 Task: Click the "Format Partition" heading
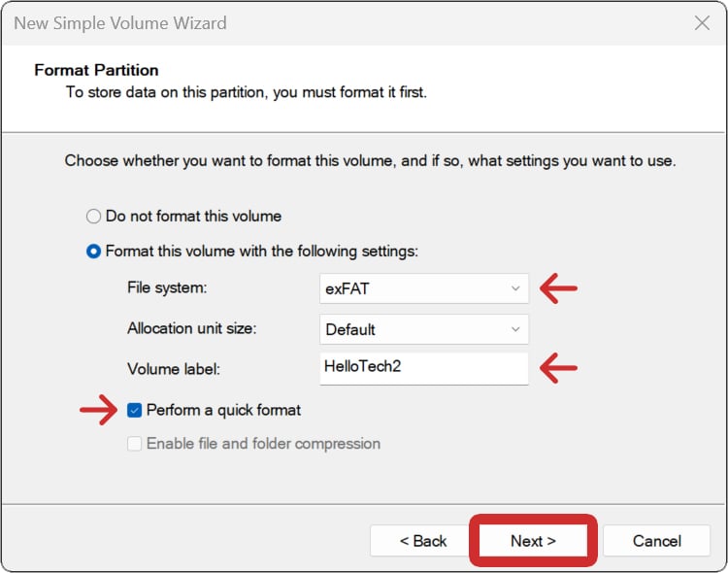96,70
